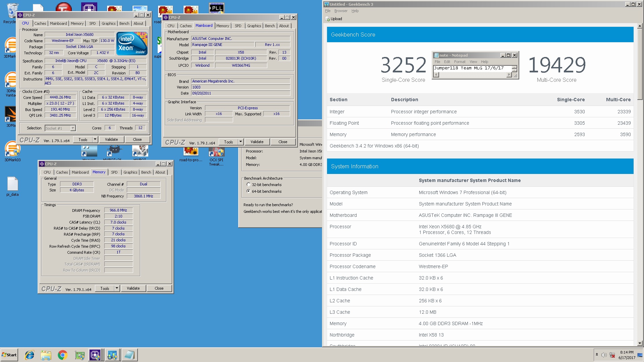Click the 3252 Single-Core Score
644x362 pixels.
(404, 65)
